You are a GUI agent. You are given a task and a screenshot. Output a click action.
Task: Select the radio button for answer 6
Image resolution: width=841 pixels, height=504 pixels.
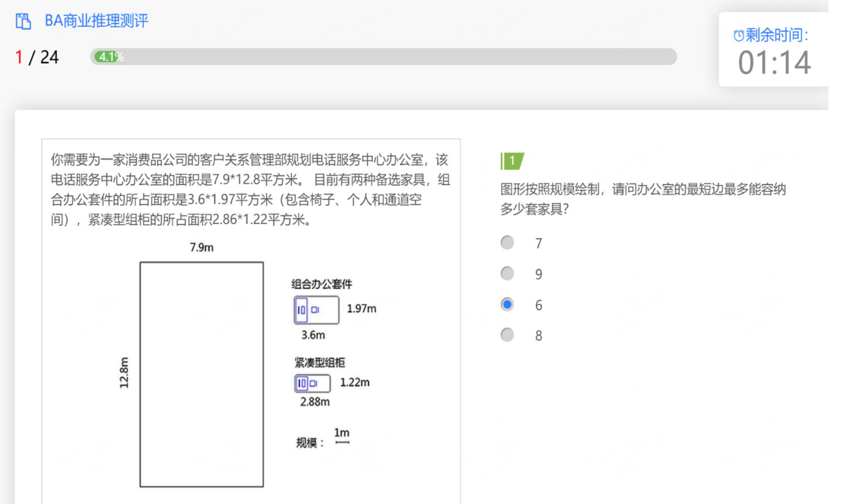click(x=507, y=304)
